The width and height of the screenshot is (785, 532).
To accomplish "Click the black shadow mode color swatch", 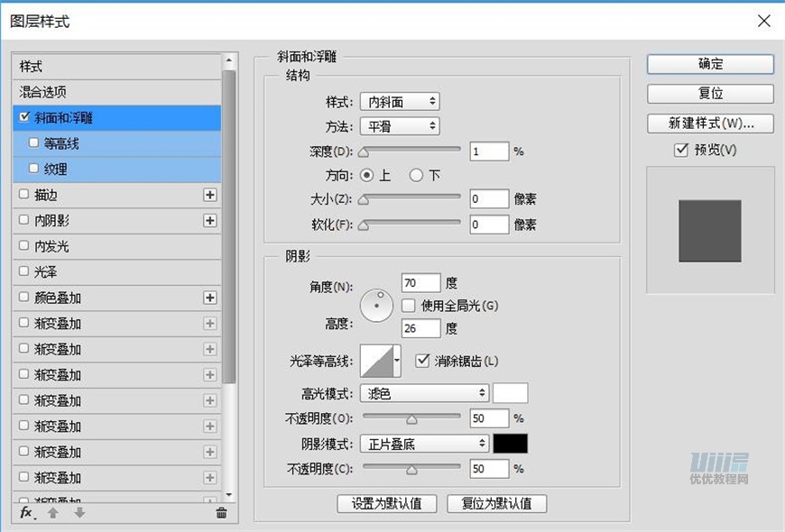I will pos(511,444).
